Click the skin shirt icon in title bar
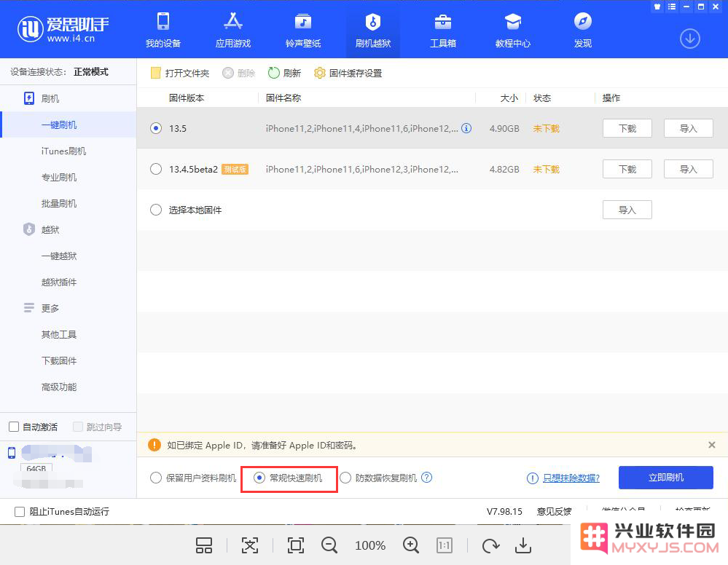Viewport: 728px width, 565px height. (x=657, y=7)
